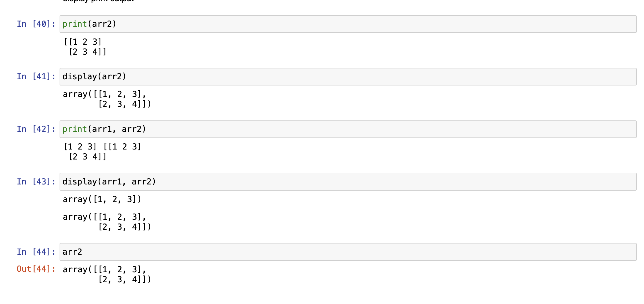Click the In [40]: prompt label
644x304 pixels.
36,24
